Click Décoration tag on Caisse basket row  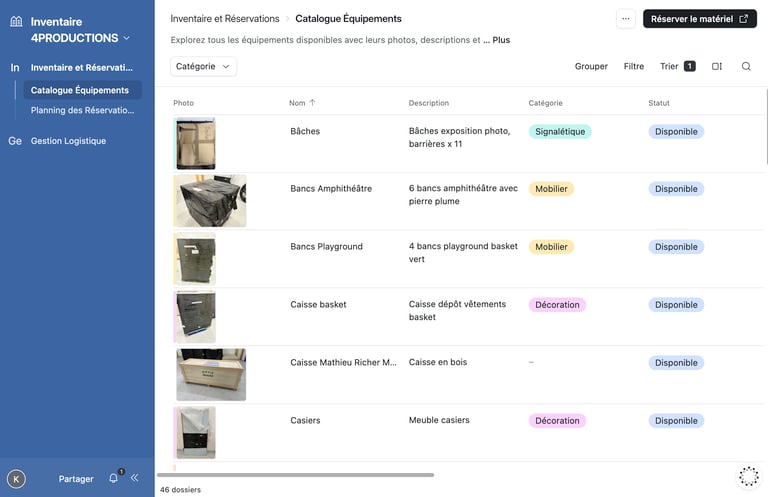[x=557, y=305]
